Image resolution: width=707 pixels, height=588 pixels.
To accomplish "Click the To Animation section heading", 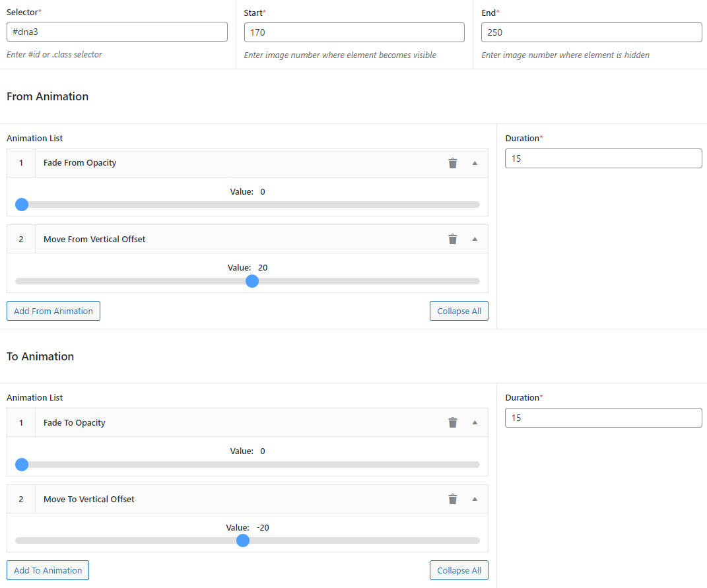I will click(x=40, y=356).
